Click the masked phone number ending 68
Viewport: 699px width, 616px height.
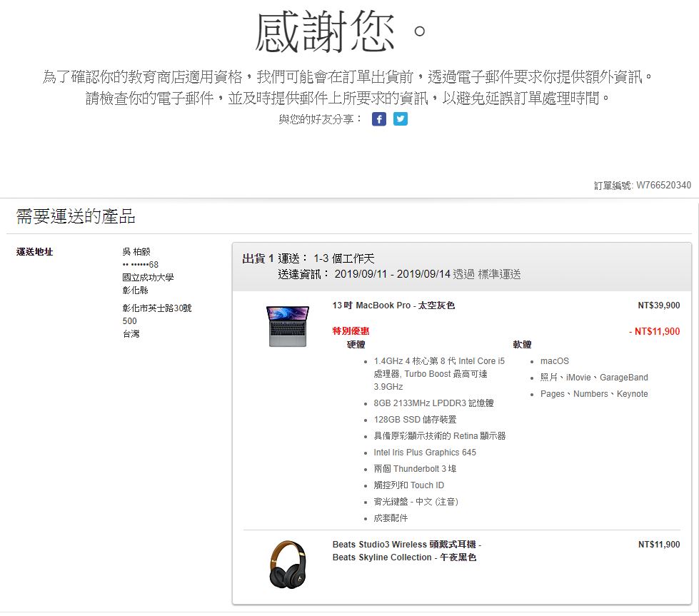141,265
